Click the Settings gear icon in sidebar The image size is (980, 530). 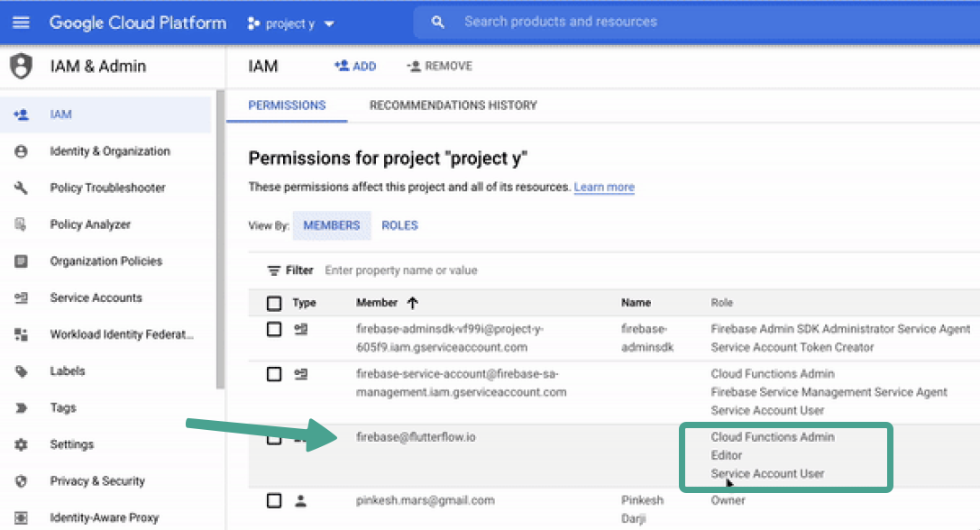[x=21, y=444]
